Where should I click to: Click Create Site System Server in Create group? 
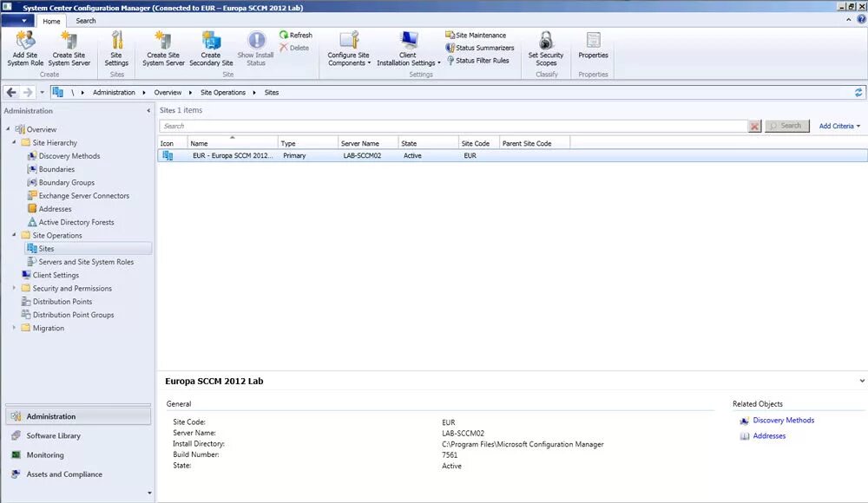point(69,49)
